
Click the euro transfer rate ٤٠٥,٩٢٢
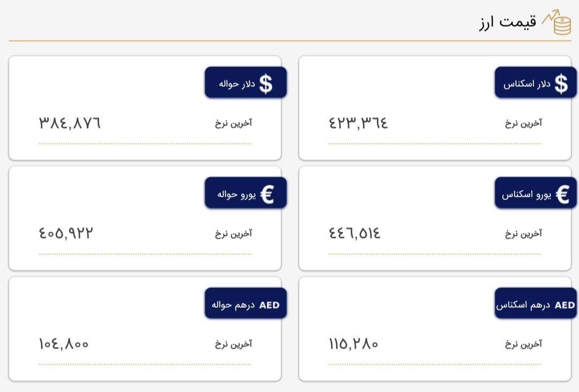66,233
